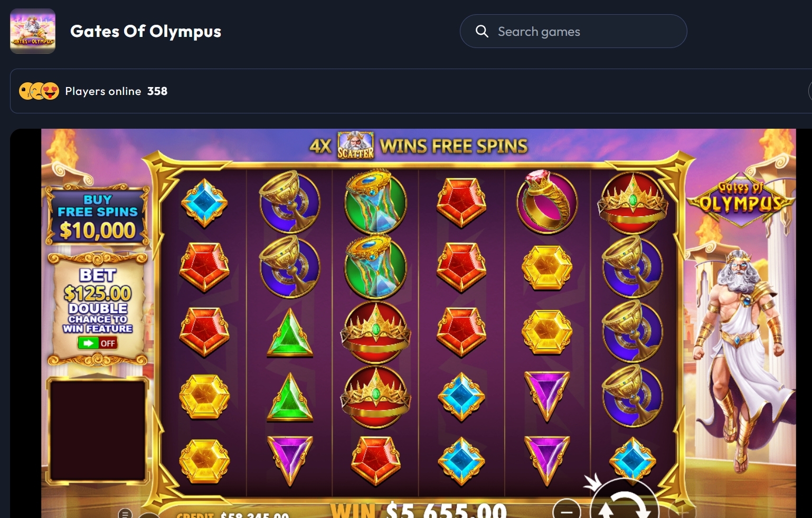Screen dimensions: 812x518
Task: Toggle the Double Chance feature OFF switch
Action: pos(98,343)
